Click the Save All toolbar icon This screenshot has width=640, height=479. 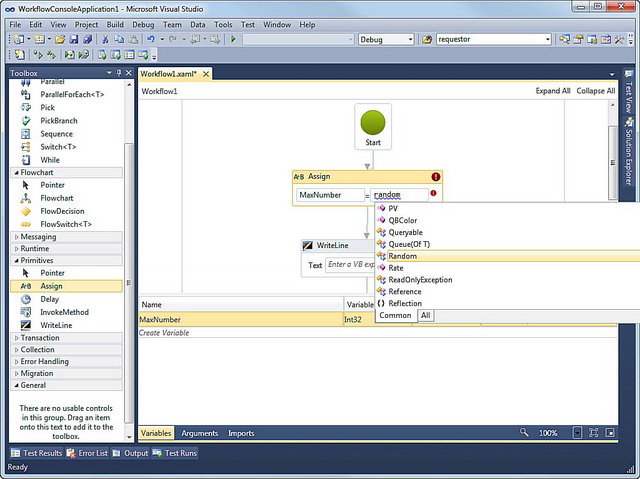(x=87, y=40)
